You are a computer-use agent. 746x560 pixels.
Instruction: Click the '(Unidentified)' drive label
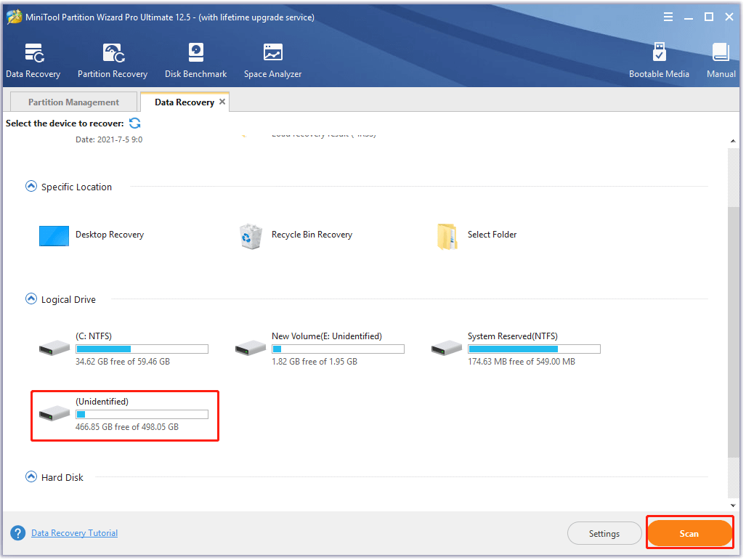click(x=102, y=402)
